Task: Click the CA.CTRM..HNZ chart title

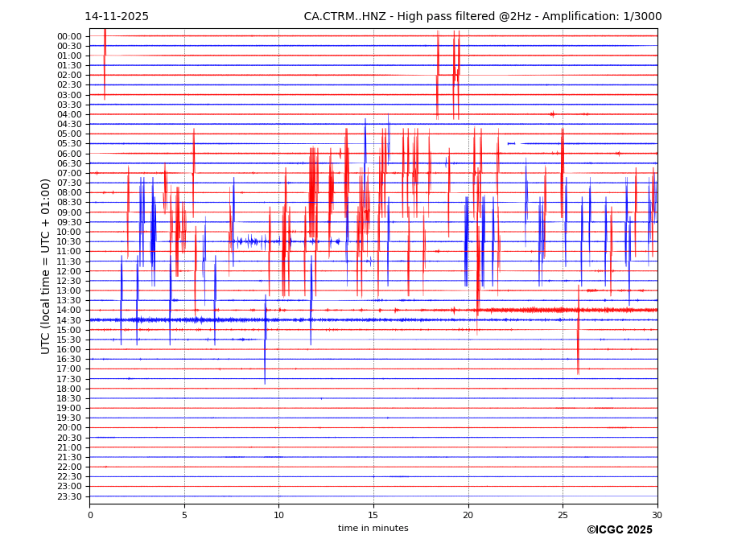Action: click(x=480, y=17)
